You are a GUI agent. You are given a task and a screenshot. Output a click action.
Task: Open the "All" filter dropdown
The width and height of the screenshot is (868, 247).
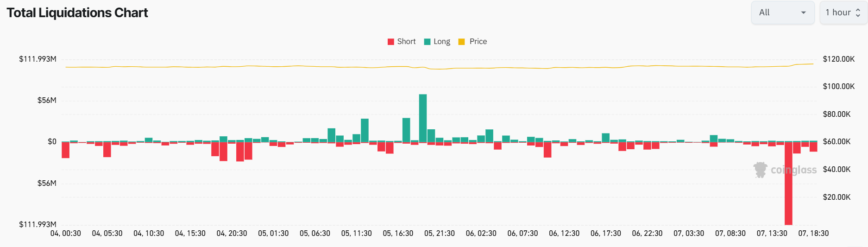coord(782,13)
